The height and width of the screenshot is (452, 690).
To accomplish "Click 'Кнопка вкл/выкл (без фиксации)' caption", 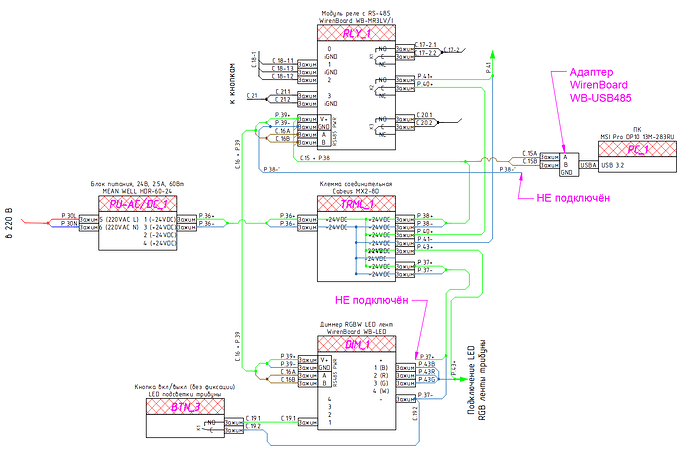I will [185, 387].
